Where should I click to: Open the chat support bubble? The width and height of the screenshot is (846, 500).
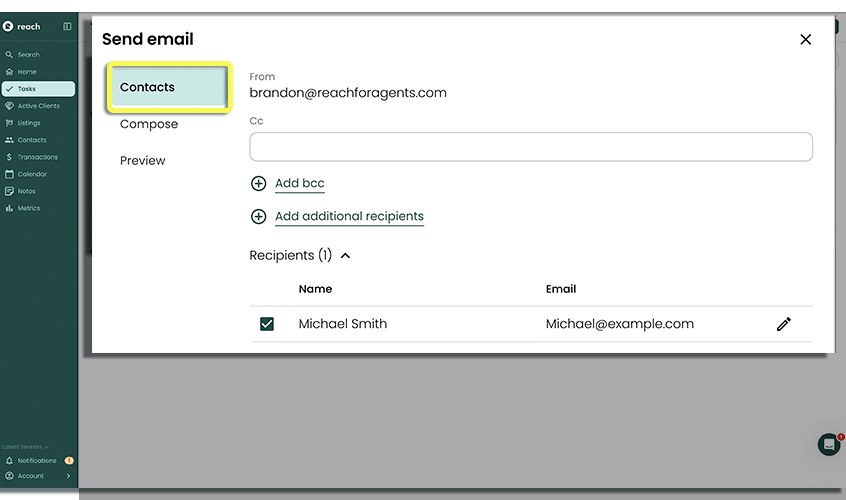[828, 444]
